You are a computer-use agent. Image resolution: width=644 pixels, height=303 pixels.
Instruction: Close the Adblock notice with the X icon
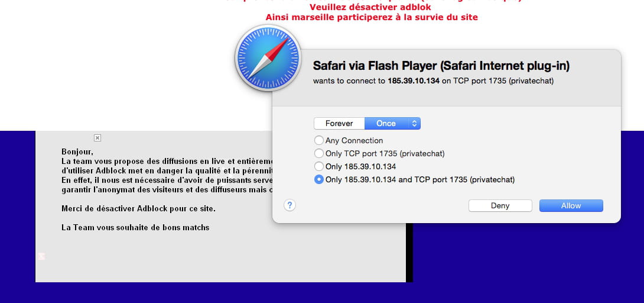97,138
